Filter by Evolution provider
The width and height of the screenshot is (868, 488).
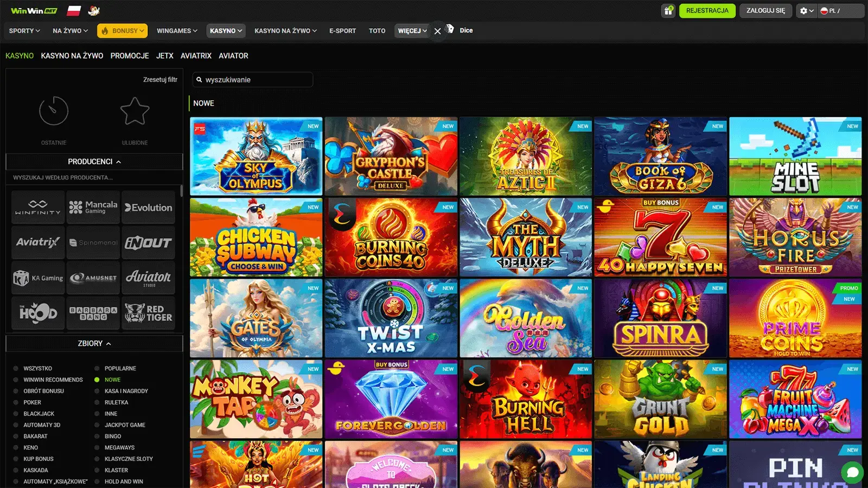tap(148, 207)
